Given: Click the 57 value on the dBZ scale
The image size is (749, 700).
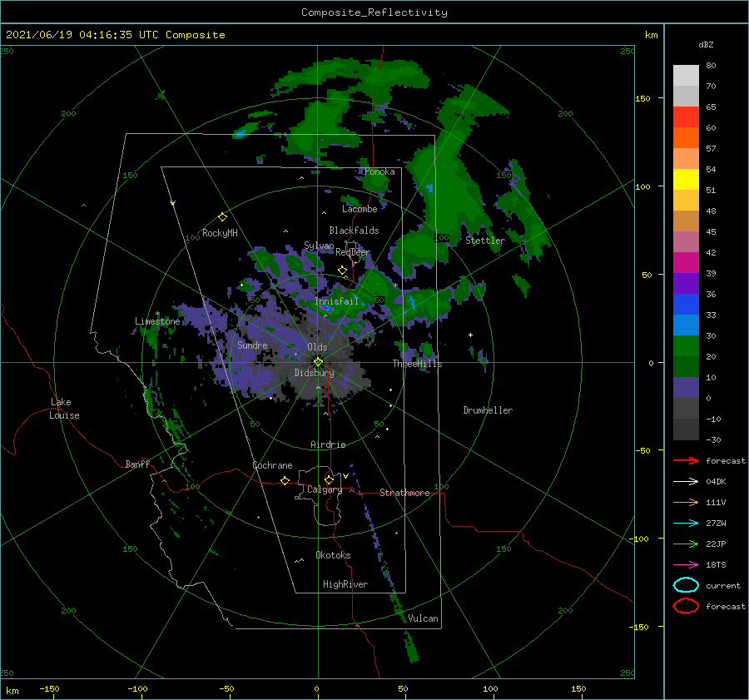Looking at the screenshot, I should click(x=711, y=149).
